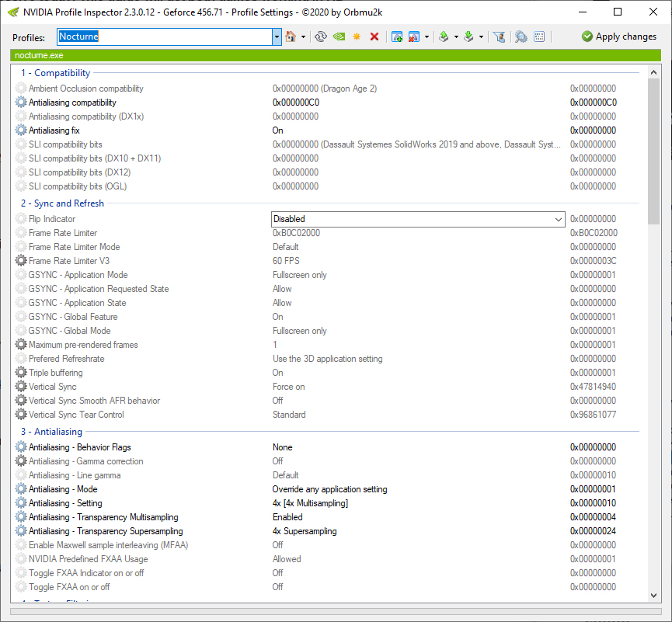The width and height of the screenshot is (672, 622).
Task: Click gear icon beside Antialiasing fix
Action: point(20,130)
